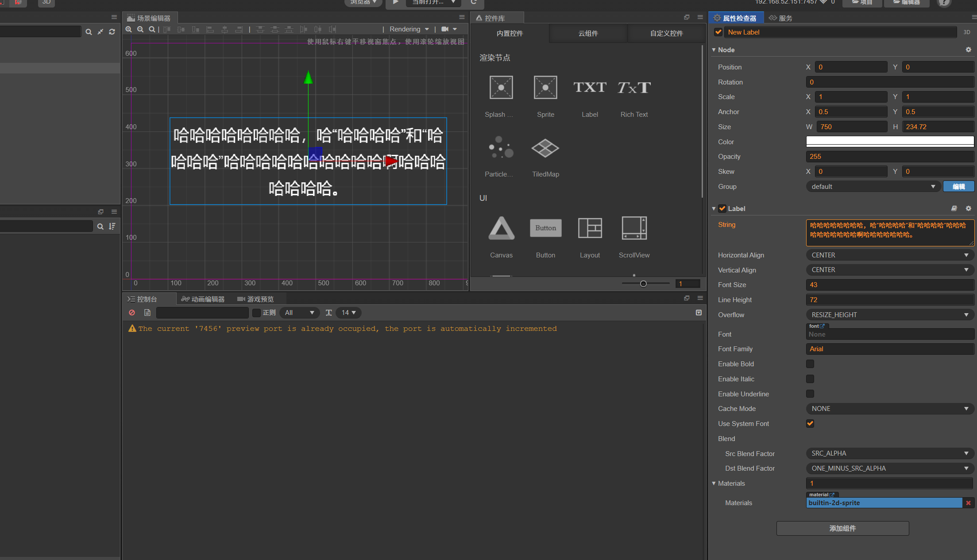Click the Rich Text control icon

point(634,88)
